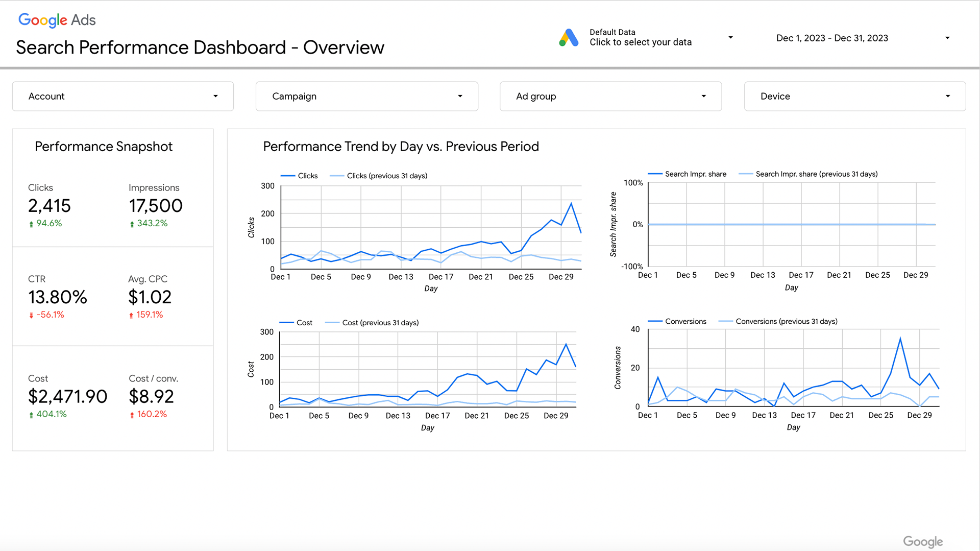980x551 pixels.
Task: Select the Cost / conv. value $8.92
Action: pos(152,397)
